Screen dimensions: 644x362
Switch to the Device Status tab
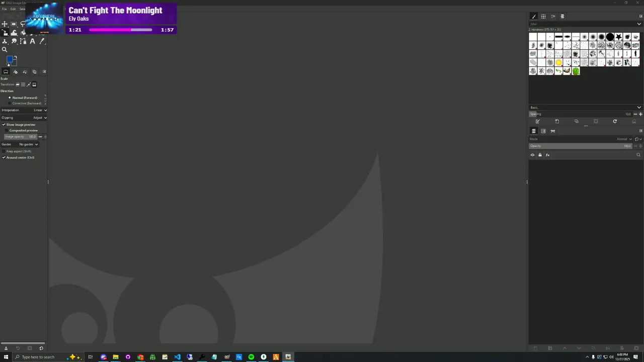[15, 72]
